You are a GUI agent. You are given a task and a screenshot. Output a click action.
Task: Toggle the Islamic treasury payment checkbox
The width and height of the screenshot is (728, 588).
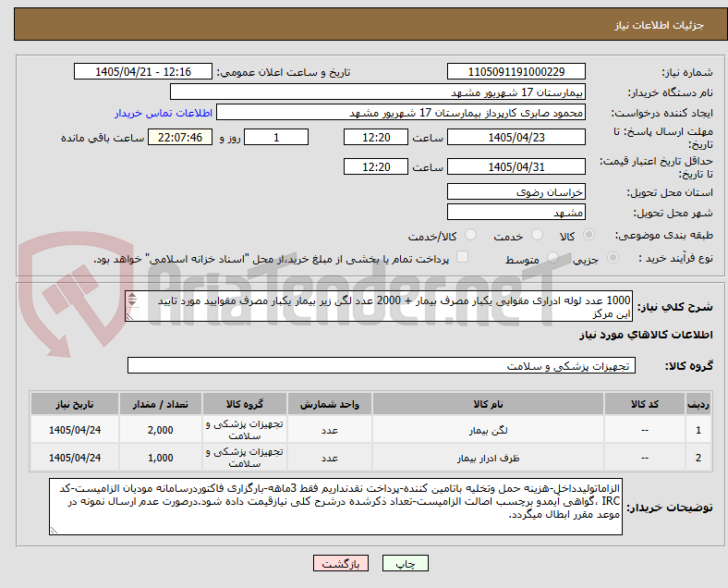click(x=463, y=257)
